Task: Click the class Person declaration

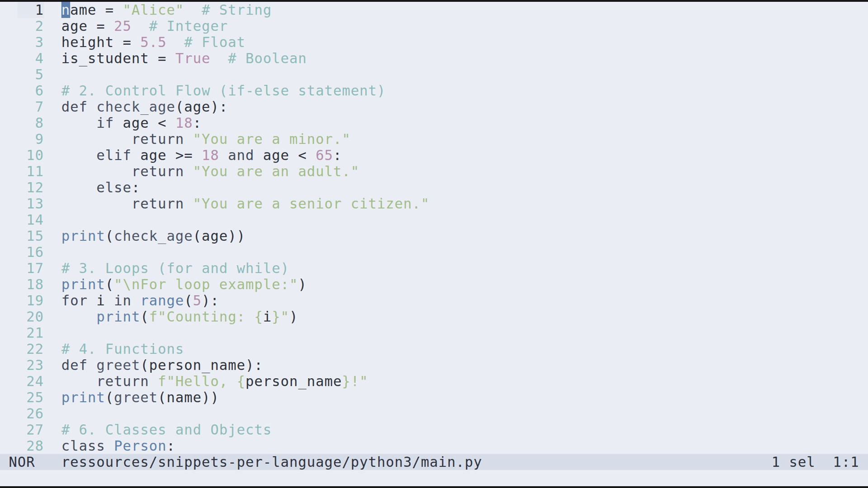Action: (x=118, y=446)
